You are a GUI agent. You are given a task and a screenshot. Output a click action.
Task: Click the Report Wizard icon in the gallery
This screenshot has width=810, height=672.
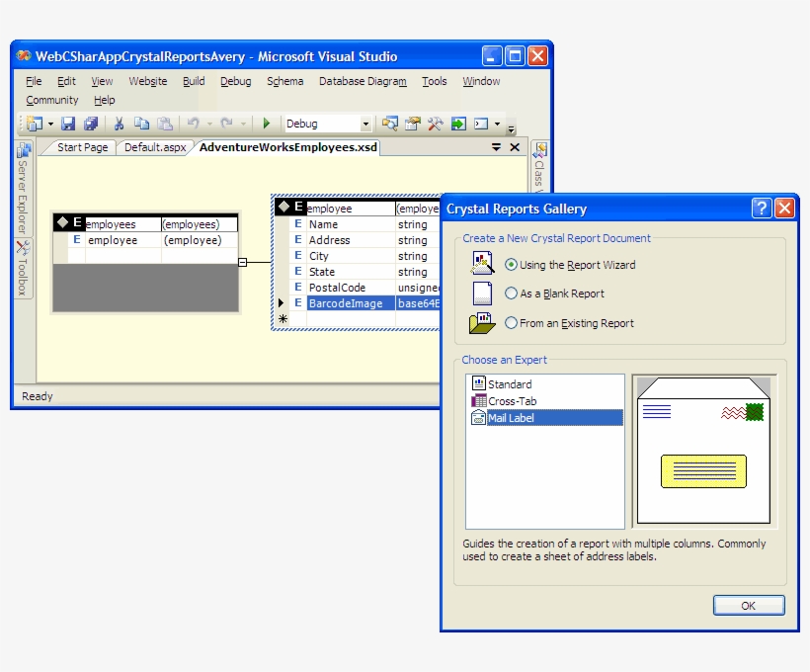(x=482, y=263)
